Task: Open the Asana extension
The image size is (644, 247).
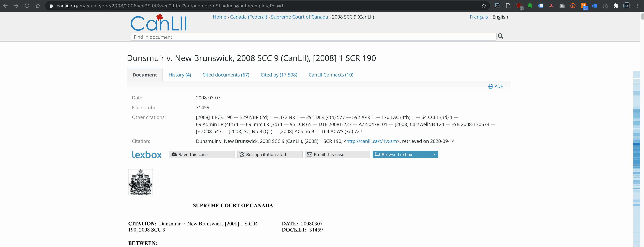Action: (x=551, y=6)
